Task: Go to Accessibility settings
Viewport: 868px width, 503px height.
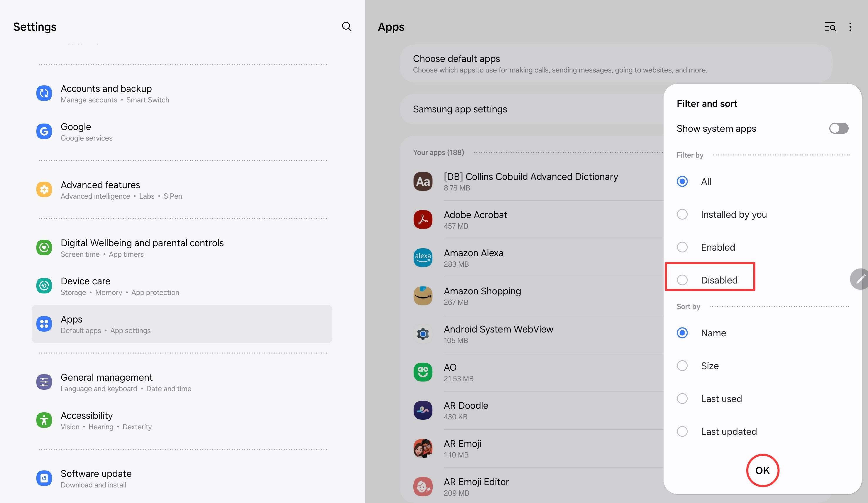Action: tap(87, 420)
